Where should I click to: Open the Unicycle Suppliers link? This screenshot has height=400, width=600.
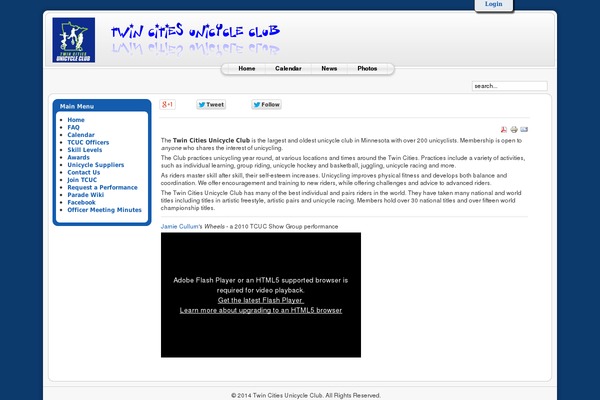click(96, 165)
